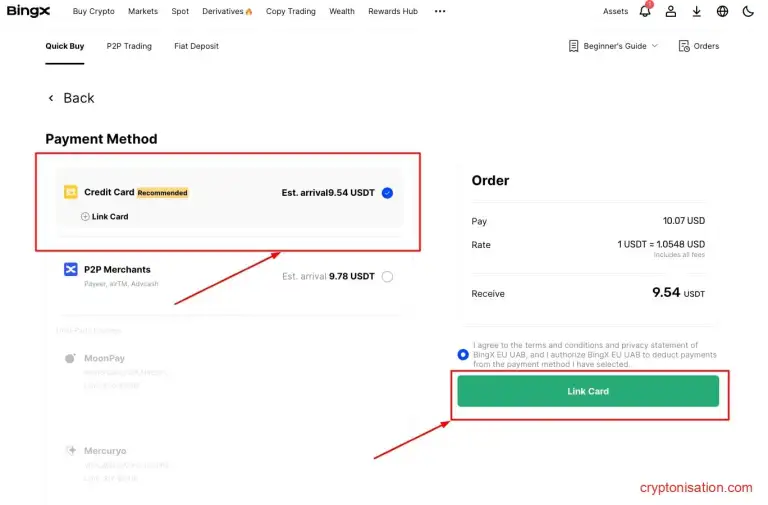Open the user profile icon
This screenshot has height=505, width=768.
pos(671,12)
